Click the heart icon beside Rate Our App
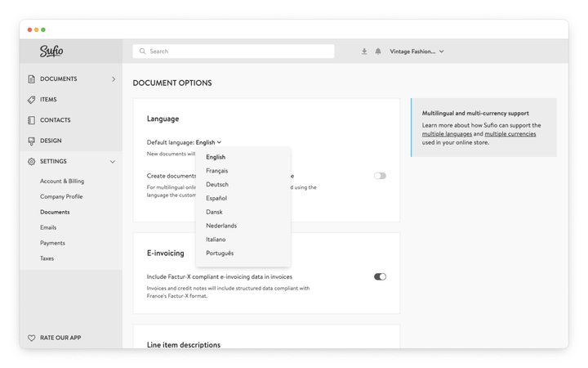 pos(32,338)
